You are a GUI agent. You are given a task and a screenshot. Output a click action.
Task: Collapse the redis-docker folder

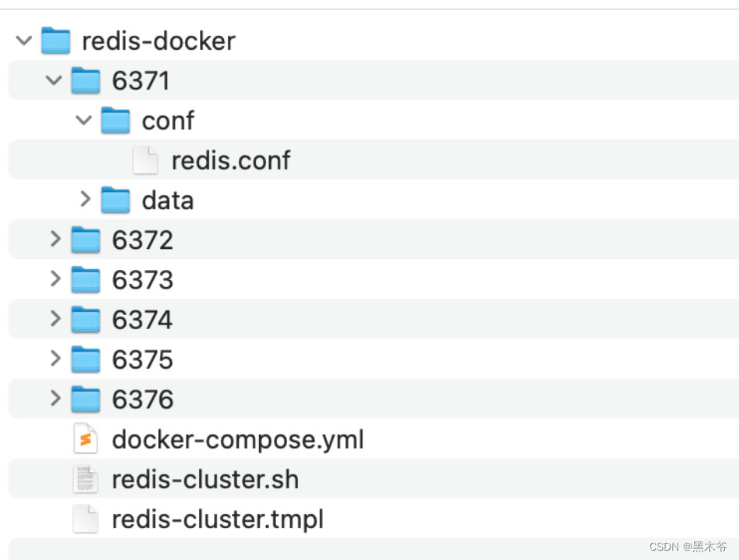pos(23,40)
